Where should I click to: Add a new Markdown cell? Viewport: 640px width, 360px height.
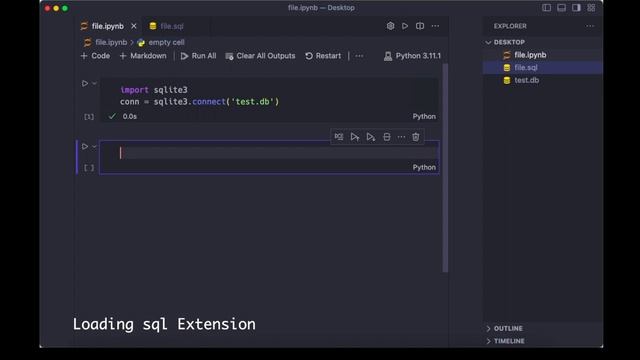pos(143,56)
